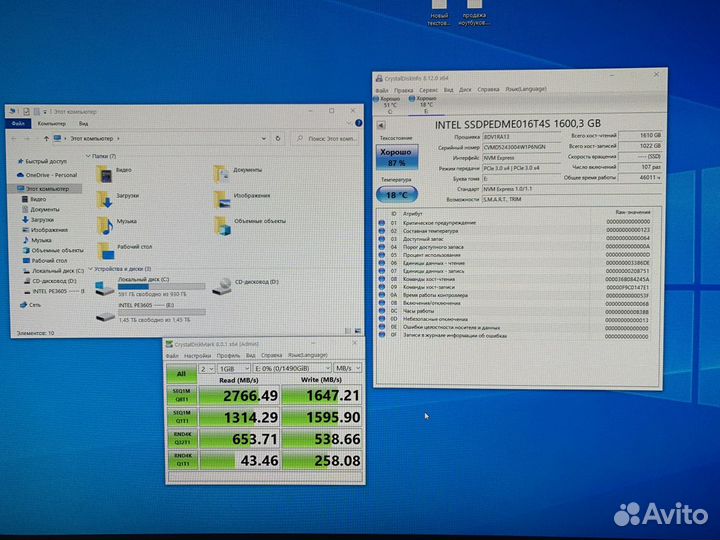
Task: Select Локальный диск (C:) drive in main pane
Action: coord(150,287)
